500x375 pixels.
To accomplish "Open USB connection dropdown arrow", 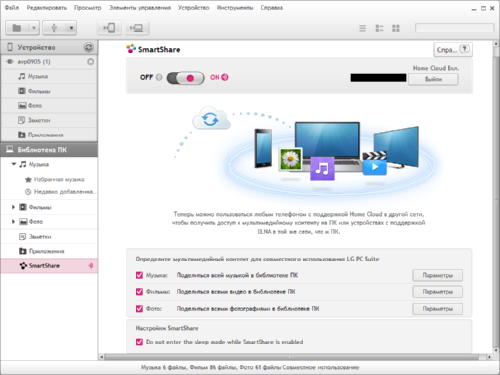I will tap(71, 28).
